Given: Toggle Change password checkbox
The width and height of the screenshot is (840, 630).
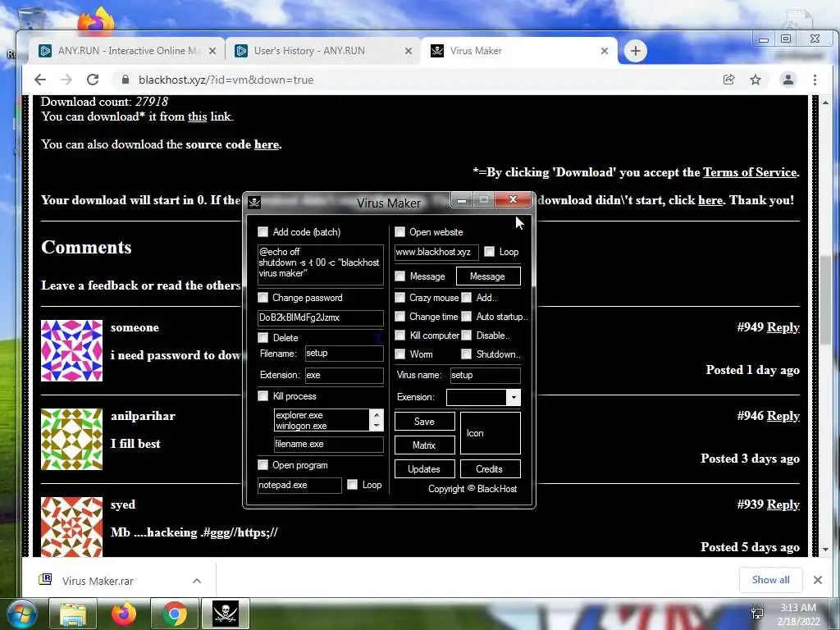Looking at the screenshot, I should pyautogui.click(x=263, y=297).
